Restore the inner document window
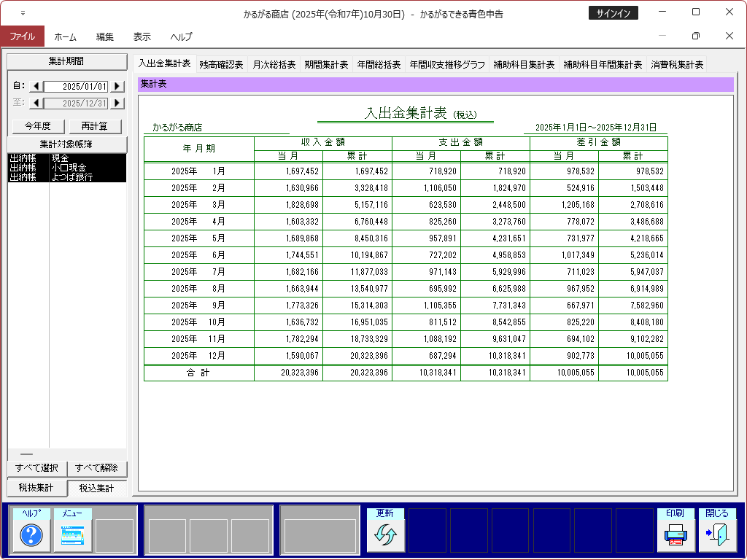Viewport: 747px width, 560px height. coord(695,36)
